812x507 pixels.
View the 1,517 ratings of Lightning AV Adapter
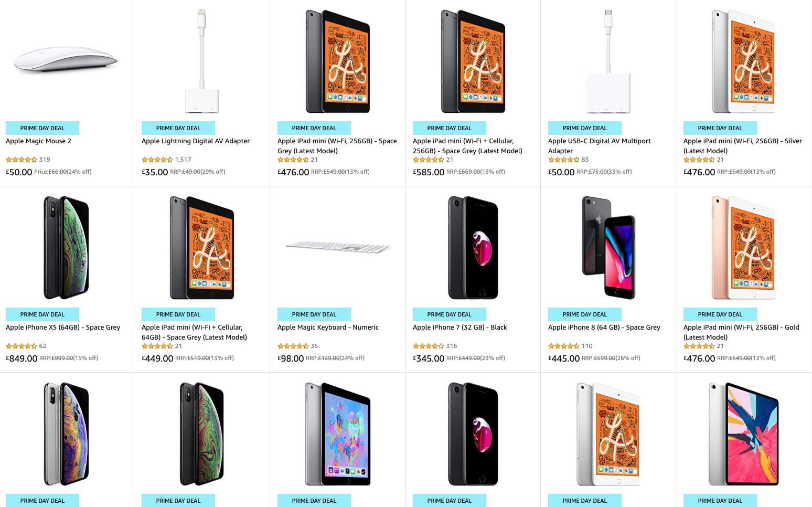183,160
